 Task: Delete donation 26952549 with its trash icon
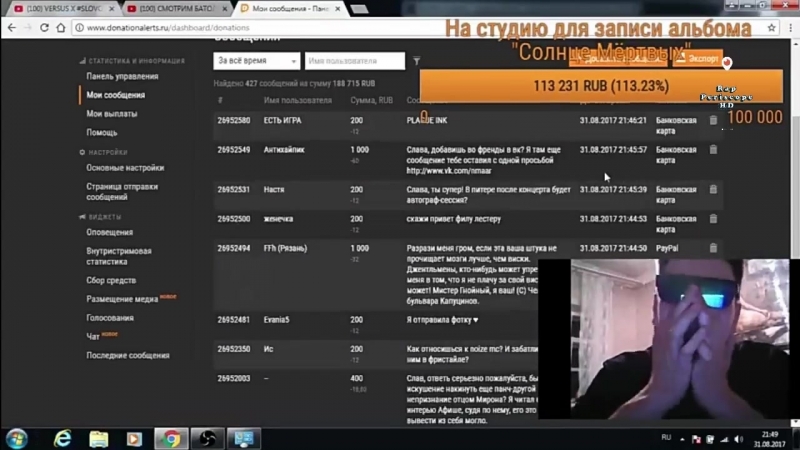tap(713, 149)
